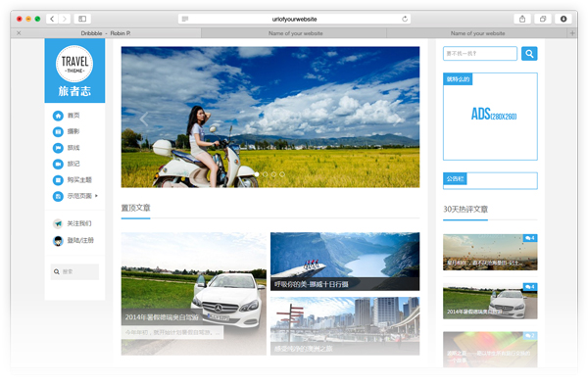Open 关注我们 paper plane link
This screenshot has width=588, height=385.
click(x=73, y=223)
